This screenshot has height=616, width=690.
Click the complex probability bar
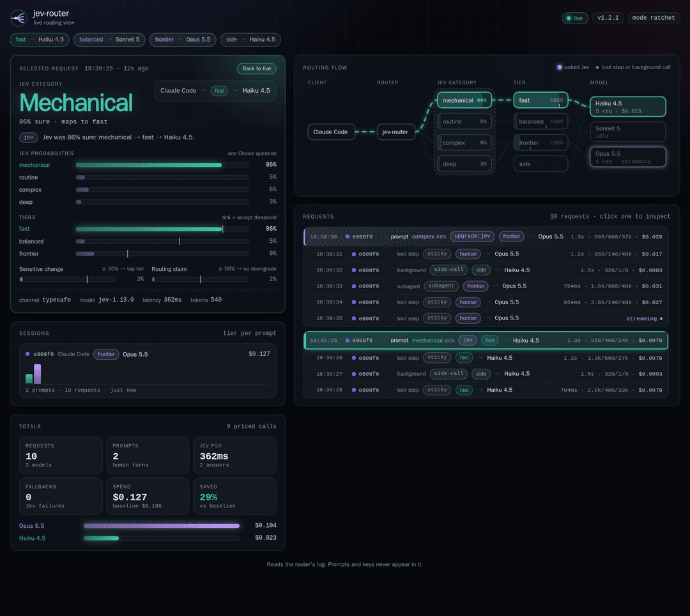pos(162,190)
